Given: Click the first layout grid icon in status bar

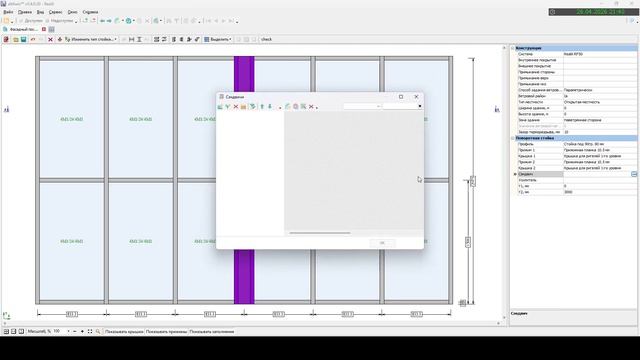Looking at the screenshot, I should click(6, 331).
